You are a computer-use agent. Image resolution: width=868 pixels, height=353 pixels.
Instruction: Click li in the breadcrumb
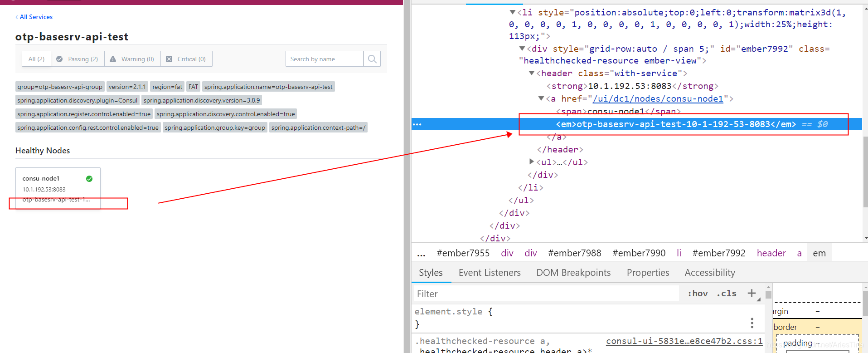pos(679,253)
